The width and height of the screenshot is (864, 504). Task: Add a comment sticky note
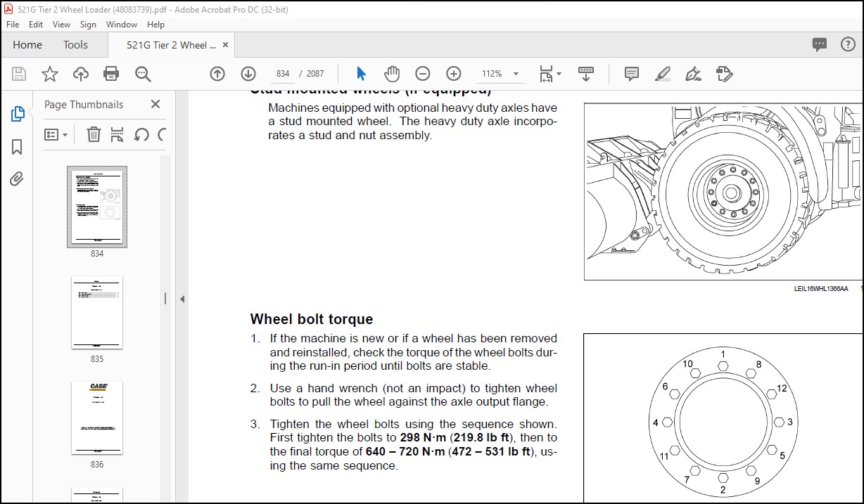click(632, 74)
